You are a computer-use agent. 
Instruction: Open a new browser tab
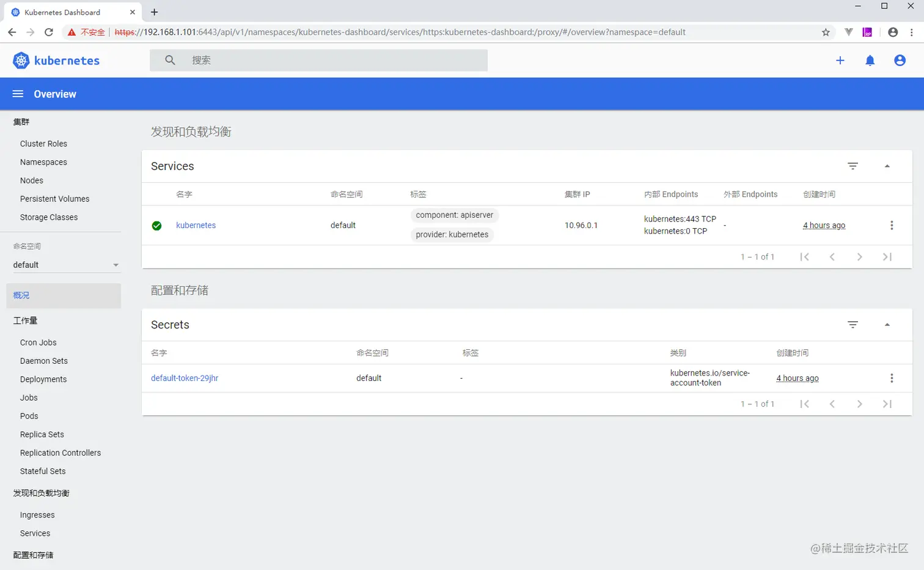click(x=154, y=12)
